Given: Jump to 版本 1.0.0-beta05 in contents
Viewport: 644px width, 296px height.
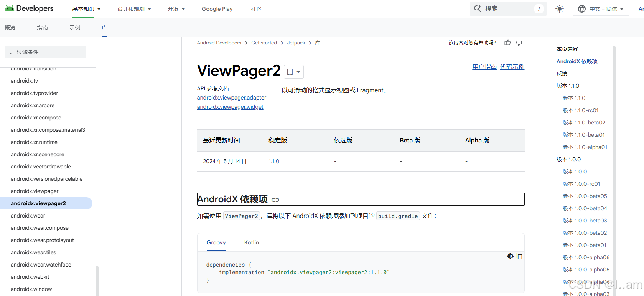Looking at the screenshot, I should [585, 196].
